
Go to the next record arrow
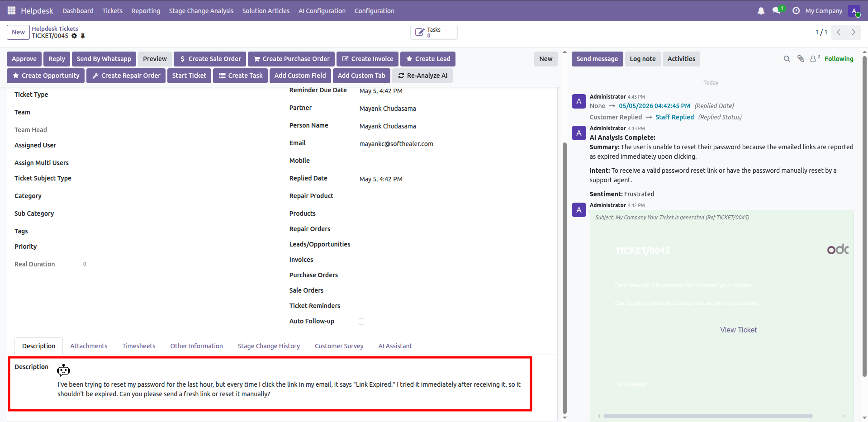pyautogui.click(x=853, y=32)
